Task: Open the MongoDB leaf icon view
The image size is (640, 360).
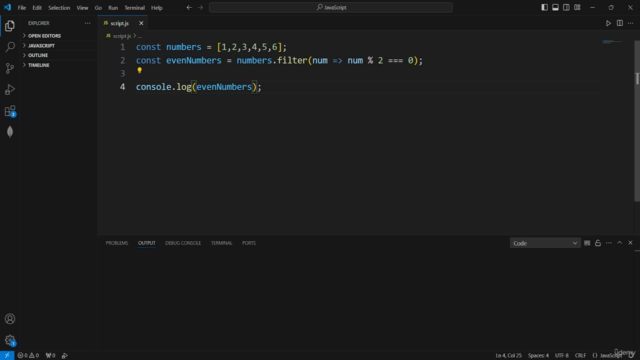Action: coord(10,132)
